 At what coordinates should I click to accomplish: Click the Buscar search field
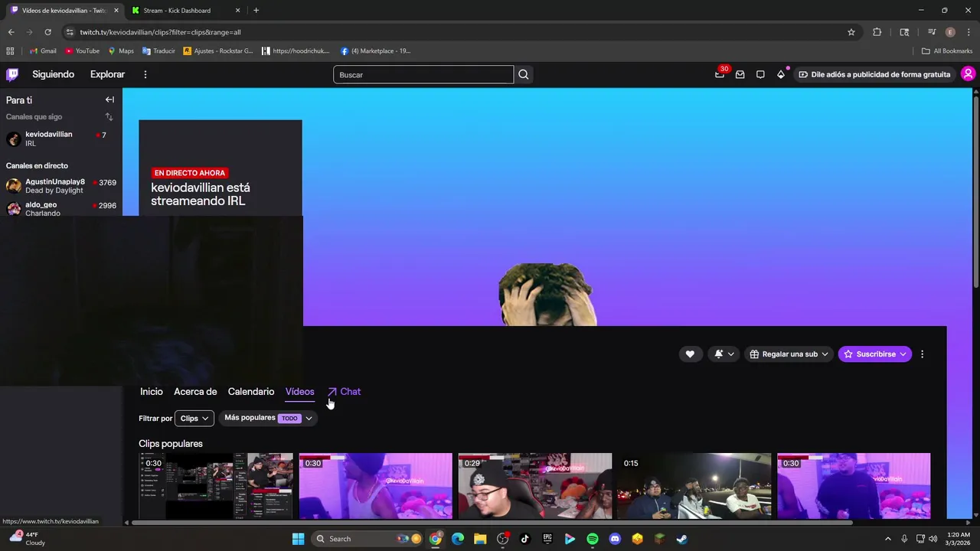423,74
